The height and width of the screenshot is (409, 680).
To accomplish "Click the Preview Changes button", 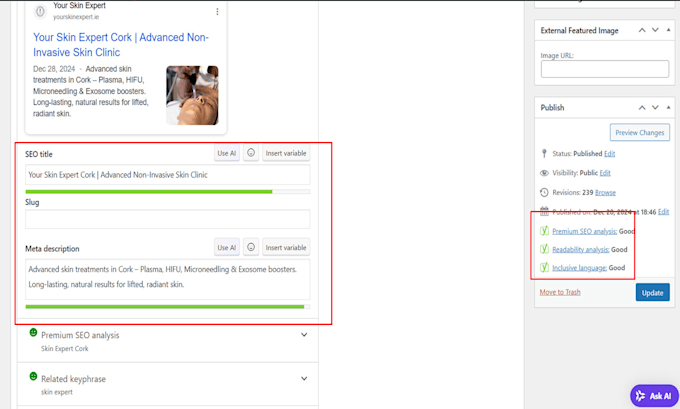I will (640, 133).
